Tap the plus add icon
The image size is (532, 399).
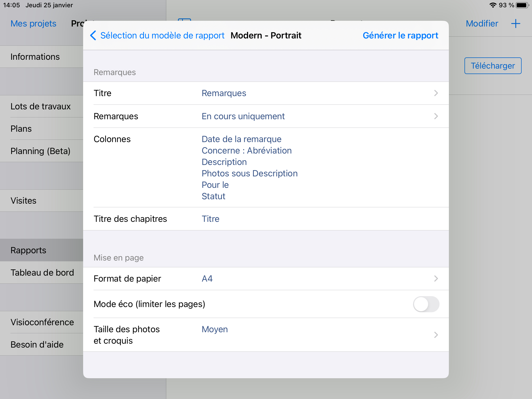pyautogui.click(x=515, y=24)
